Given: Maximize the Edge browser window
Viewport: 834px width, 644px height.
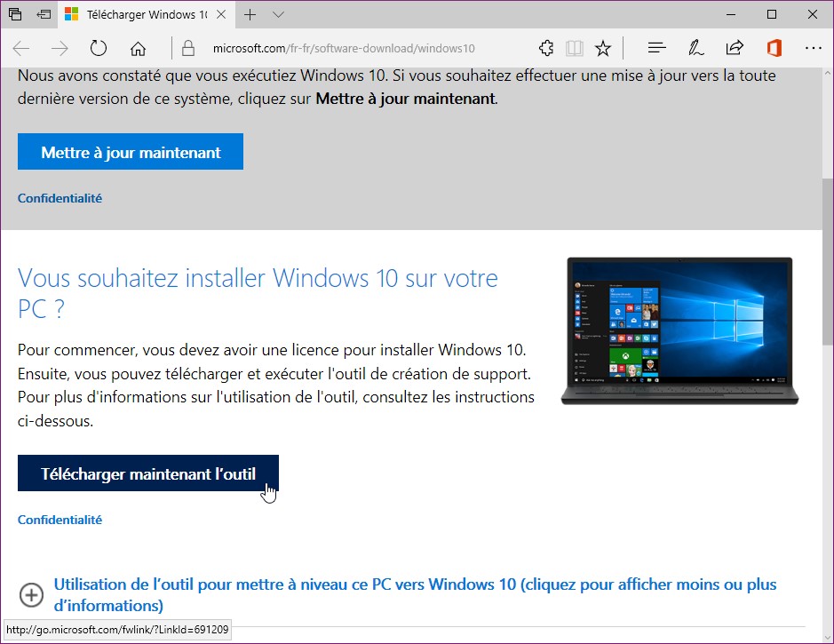Looking at the screenshot, I should [x=772, y=14].
